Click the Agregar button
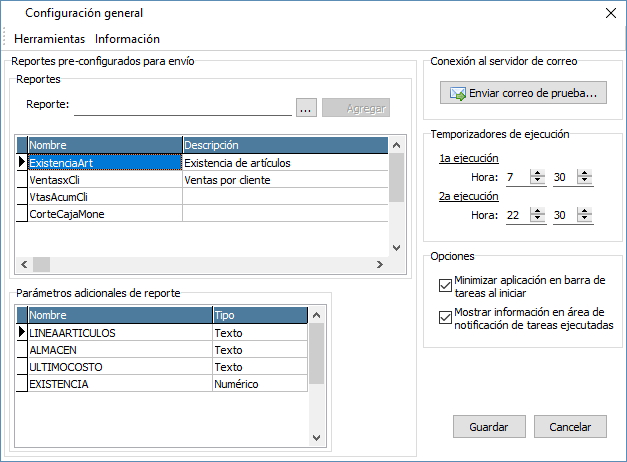Viewport: 627px width, 462px height. (x=355, y=107)
